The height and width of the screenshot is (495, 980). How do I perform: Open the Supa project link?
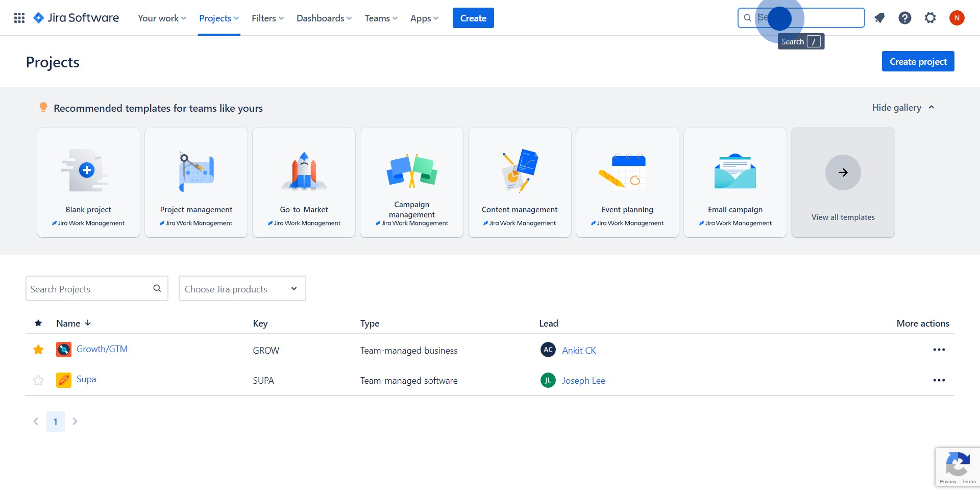(86, 379)
